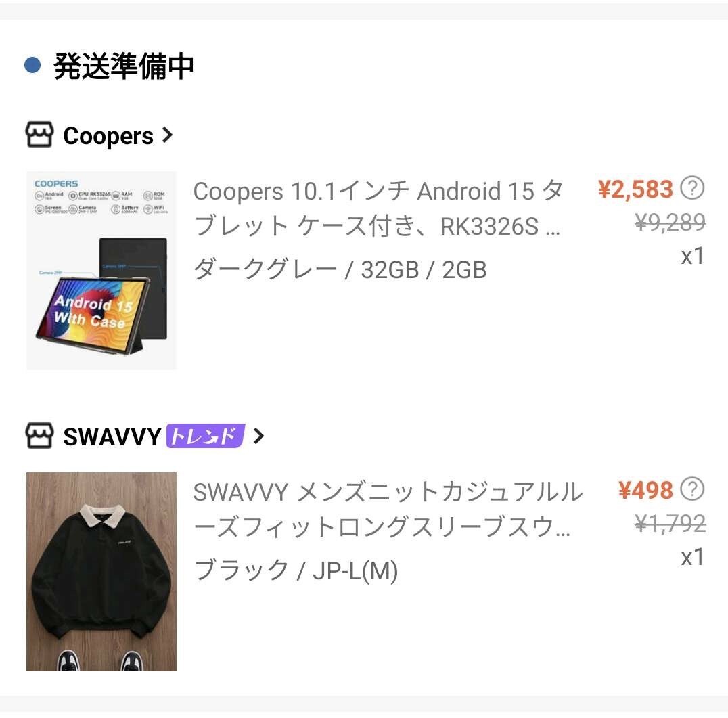Expand Coopers store chevron arrow
The height and width of the screenshot is (718, 728).
pos(167,135)
